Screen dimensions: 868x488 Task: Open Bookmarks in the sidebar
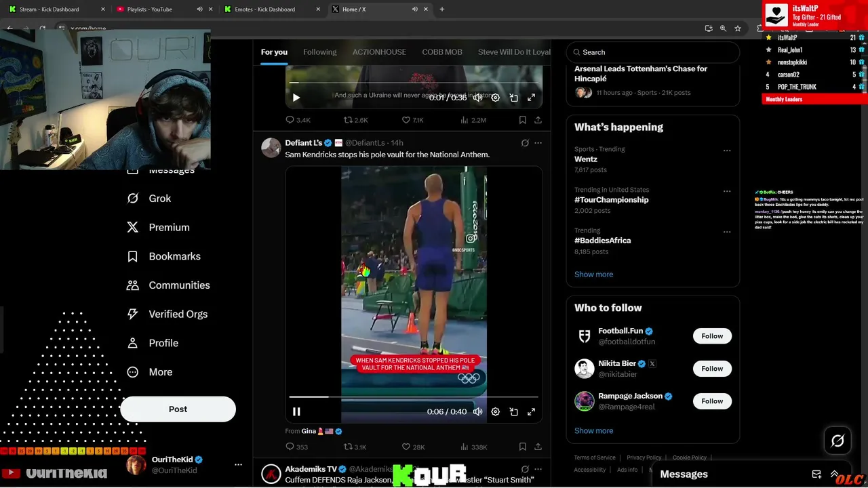click(x=163, y=256)
